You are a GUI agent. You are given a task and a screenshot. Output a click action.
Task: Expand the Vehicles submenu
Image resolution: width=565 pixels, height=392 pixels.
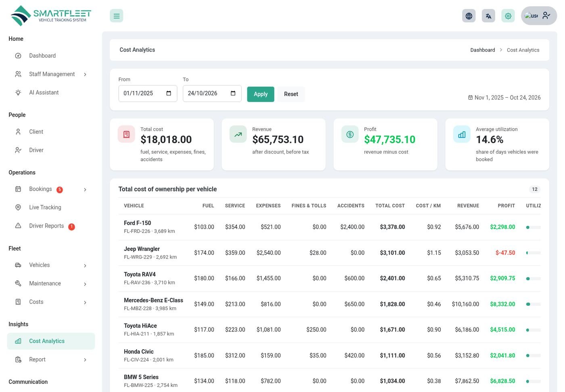(x=51, y=265)
